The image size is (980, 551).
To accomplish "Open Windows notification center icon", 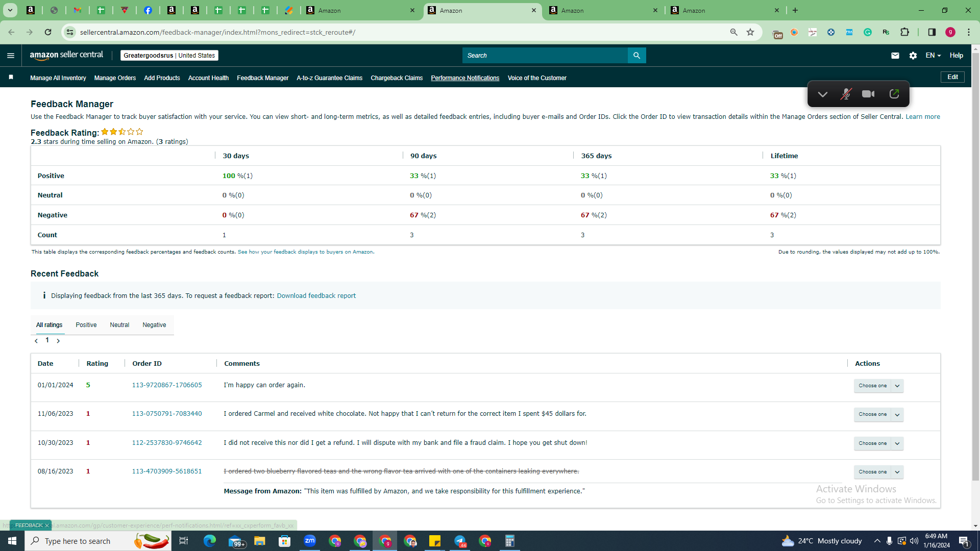I will (964, 541).
